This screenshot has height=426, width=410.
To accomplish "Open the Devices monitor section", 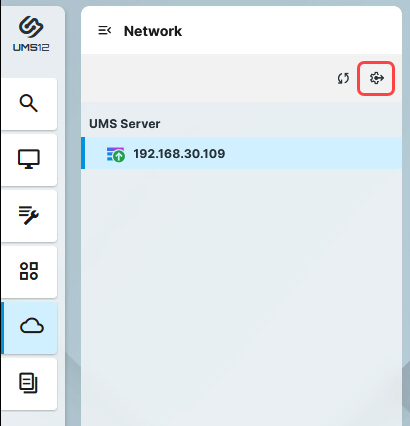I will click(29, 160).
